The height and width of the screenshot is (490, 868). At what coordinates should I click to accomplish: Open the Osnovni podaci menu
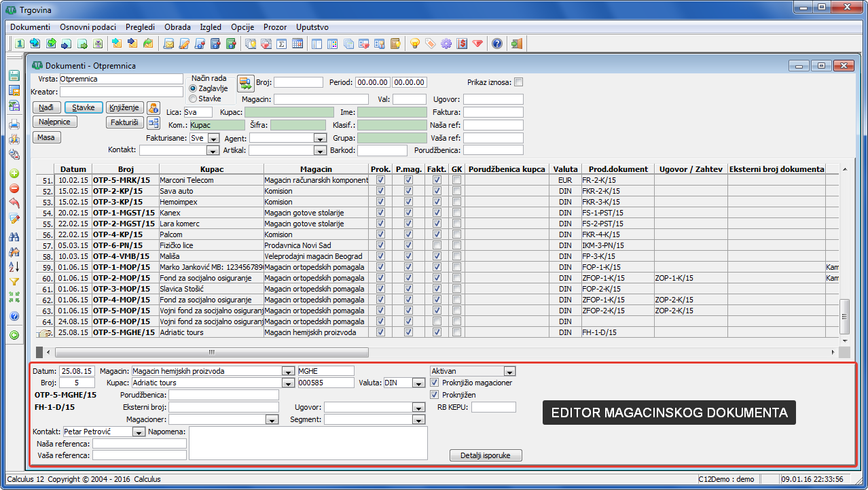coord(88,27)
